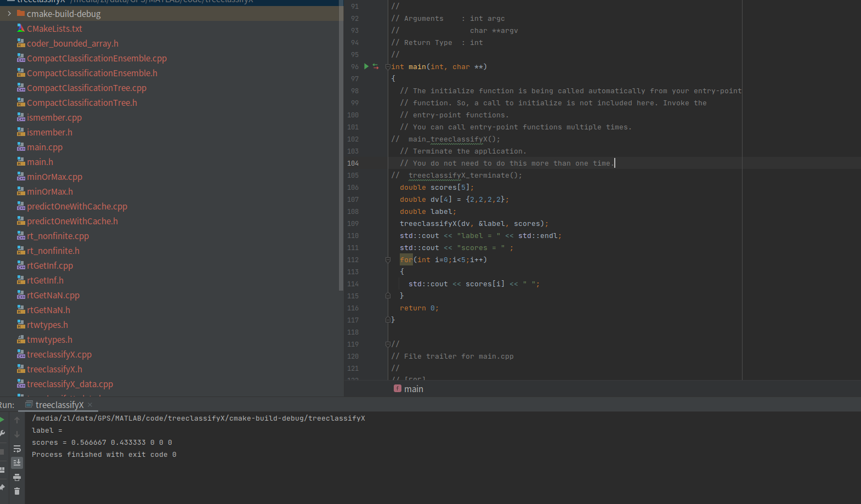The width and height of the screenshot is (861, 504).
Task: Open rtGetNaN.cpp file
Action: 53,295
